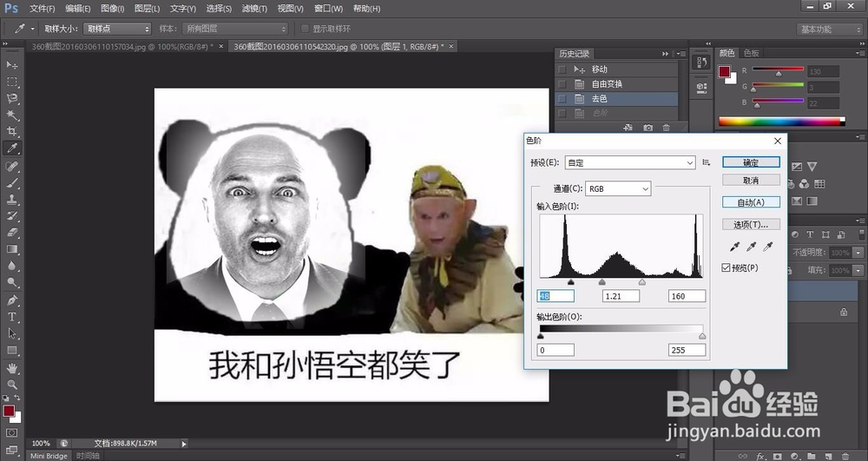
Task: Enable the Show Sampling Ring checkbox
Action: click(305, 29)
